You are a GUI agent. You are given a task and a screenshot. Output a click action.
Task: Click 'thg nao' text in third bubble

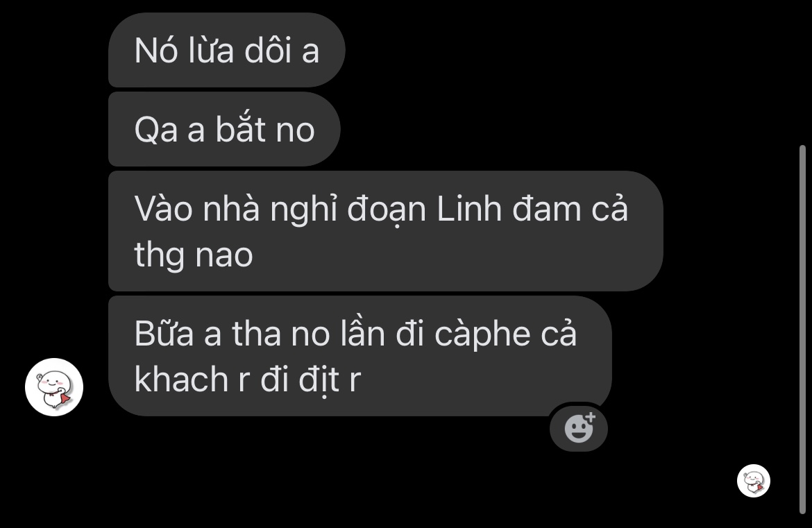click(x=193, y=256)
